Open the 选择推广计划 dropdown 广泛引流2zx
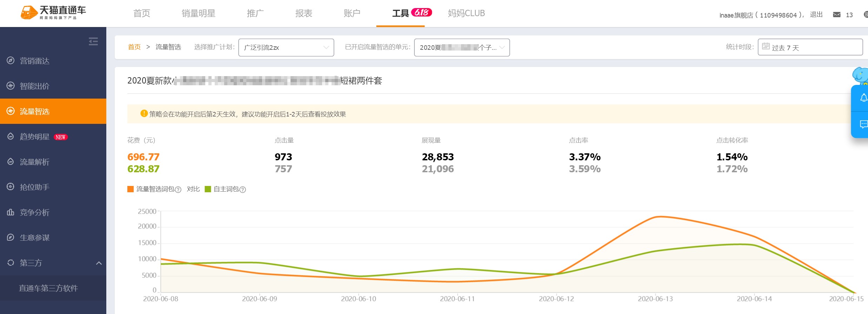The image size is (868, 314). tap(286, 47)
